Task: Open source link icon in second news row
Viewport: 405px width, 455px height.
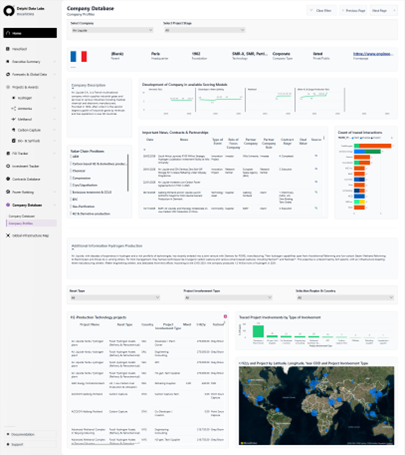Action: coord(316,169)
